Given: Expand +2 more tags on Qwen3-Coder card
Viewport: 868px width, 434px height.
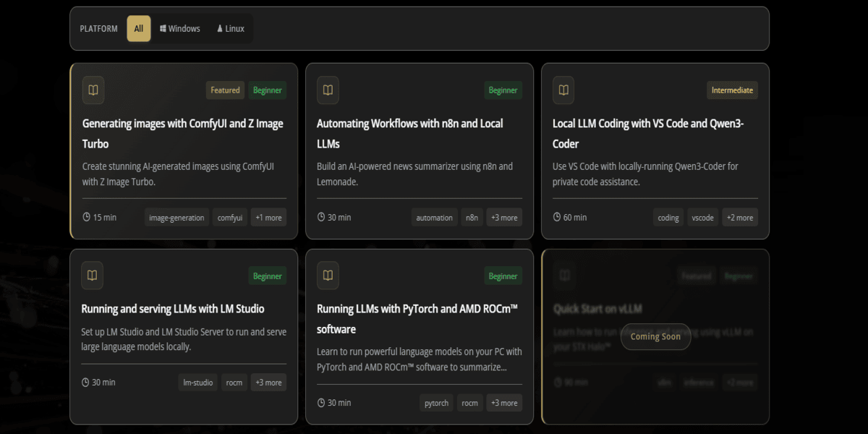Looking at the screenshot, I should pyautogui.click(x=739, y=217).
